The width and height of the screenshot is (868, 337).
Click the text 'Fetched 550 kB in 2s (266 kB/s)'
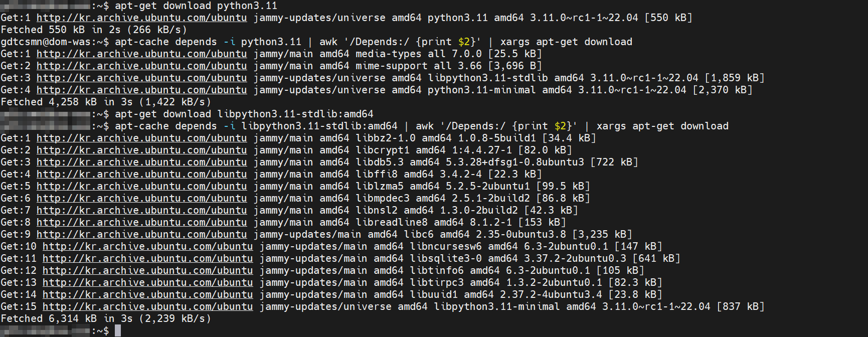coord(94,30)
